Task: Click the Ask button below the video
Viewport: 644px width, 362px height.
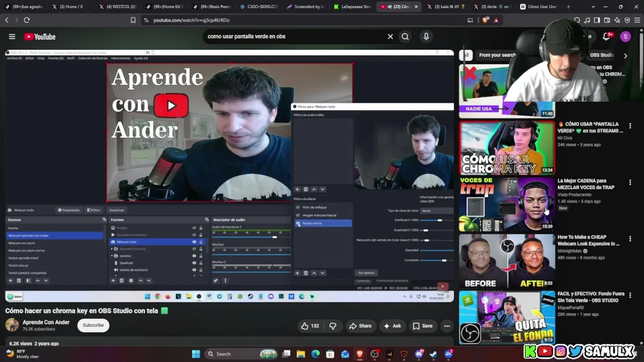Action: [392, 326]
